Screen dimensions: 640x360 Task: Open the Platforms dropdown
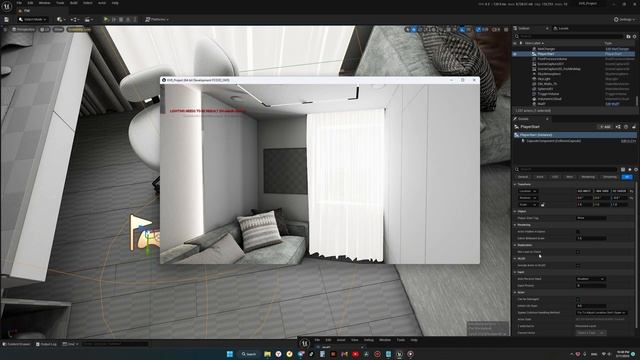point(157,20)
